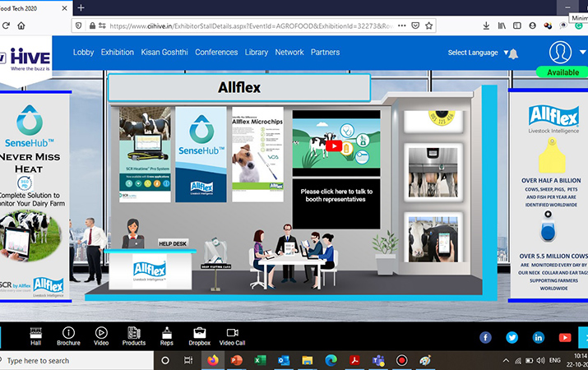Click to talk to booth representatives
This screenshot has width=588, height=370.
[x=336, y=204]
